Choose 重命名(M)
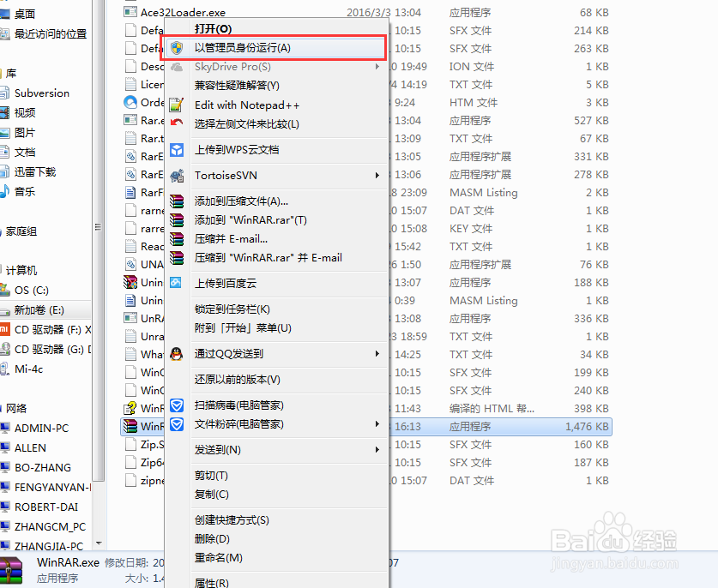718x588 pixels. pyautogui.click(x=219, y=558)
